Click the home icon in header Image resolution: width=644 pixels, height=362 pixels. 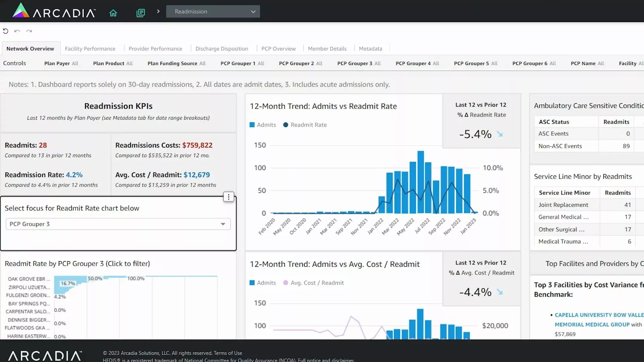click(113, 13)
